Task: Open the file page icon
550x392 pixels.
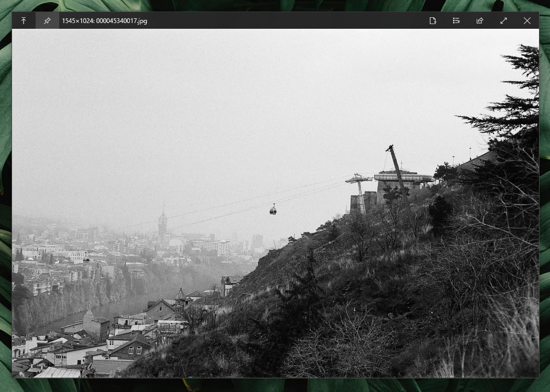Action: 433,20
